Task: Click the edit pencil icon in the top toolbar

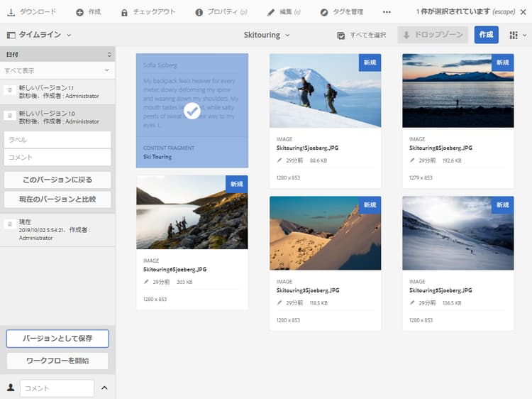Action: coord(270,13)
